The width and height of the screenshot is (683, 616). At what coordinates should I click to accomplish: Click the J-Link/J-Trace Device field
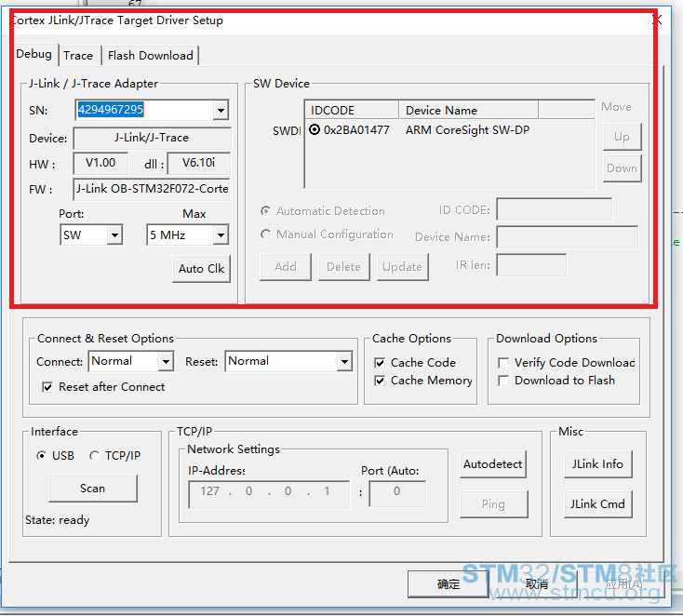[152, 138]
